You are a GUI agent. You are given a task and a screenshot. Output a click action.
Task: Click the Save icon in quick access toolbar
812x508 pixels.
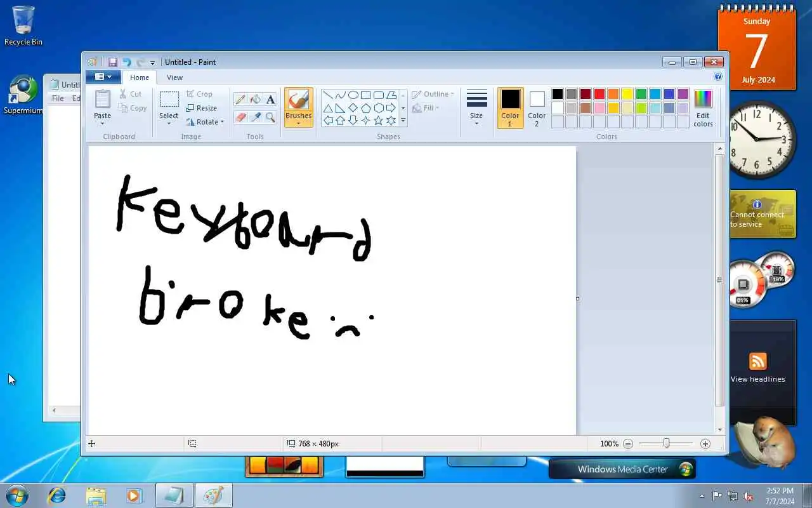pos(113,62)
